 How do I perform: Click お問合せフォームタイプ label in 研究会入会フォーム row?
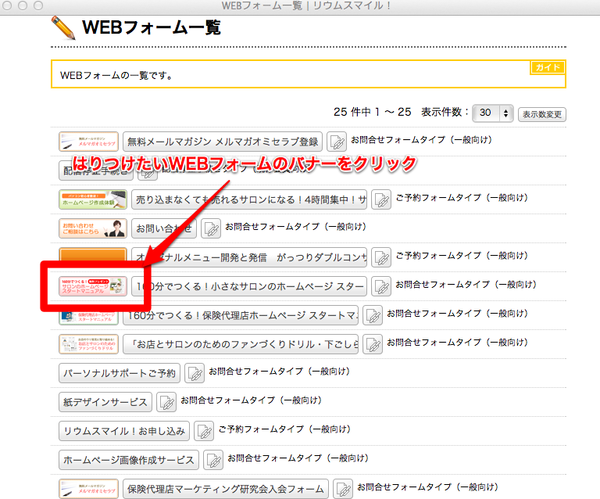427,487
